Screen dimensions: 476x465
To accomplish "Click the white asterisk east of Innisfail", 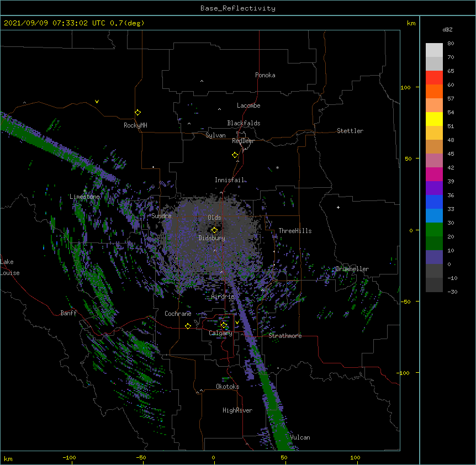I will coord(277,168).
